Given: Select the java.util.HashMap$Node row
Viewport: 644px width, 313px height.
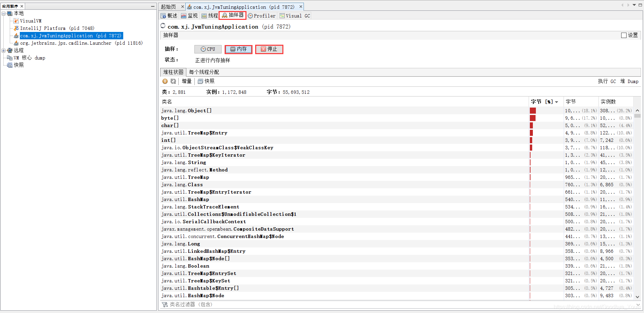Looking at the screenshot, I should 397,296.
